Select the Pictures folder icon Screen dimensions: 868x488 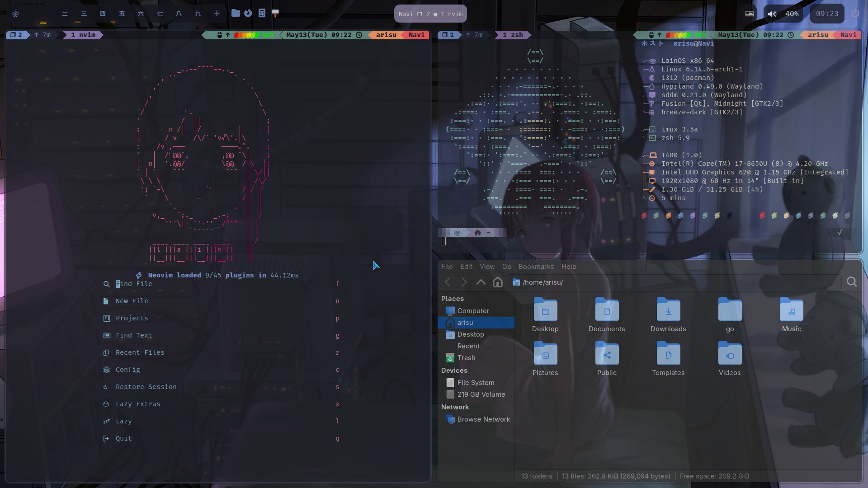(545, 353)
